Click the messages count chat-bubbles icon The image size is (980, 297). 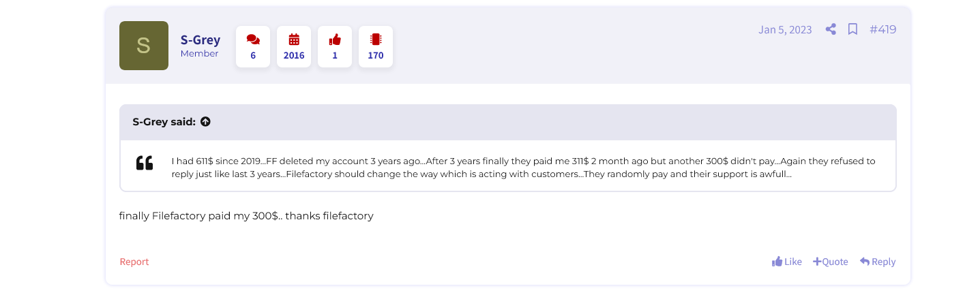click(x=253, y=40)
